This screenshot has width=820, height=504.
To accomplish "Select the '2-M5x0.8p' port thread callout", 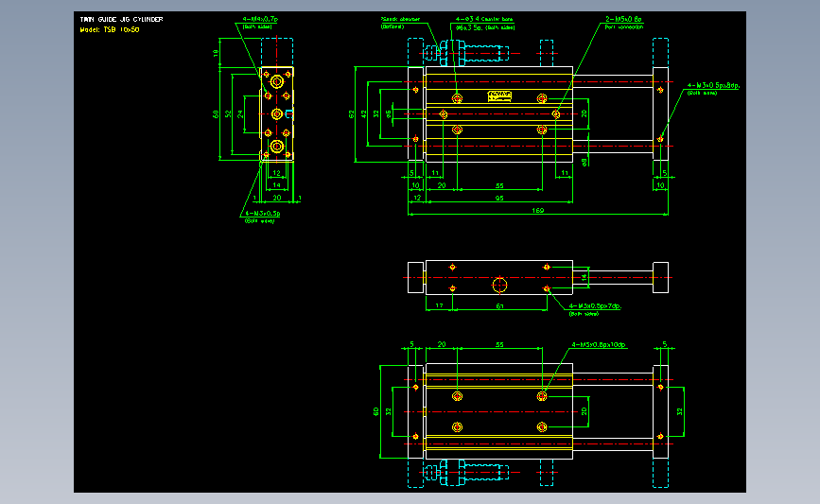I will (623, 19).
